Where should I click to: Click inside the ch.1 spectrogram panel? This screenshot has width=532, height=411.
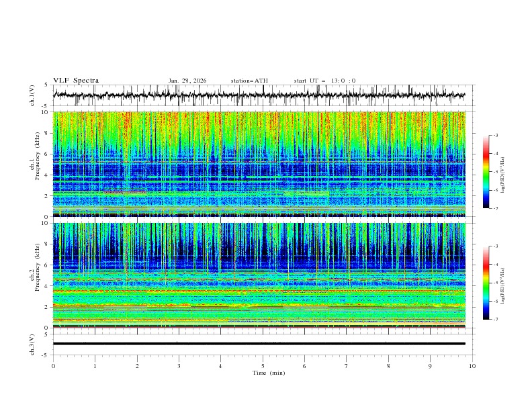tap(259, 164)
